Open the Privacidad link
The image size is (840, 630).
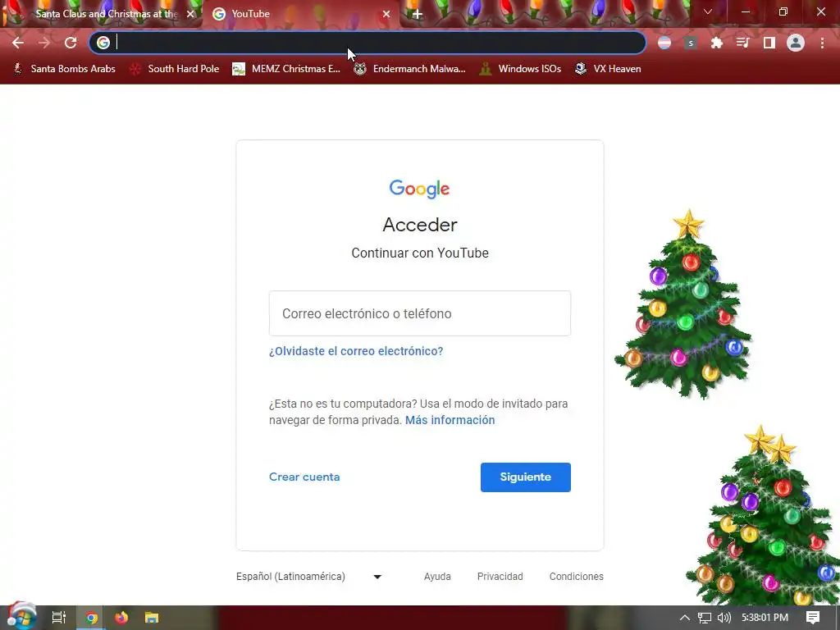click(500, 577)
